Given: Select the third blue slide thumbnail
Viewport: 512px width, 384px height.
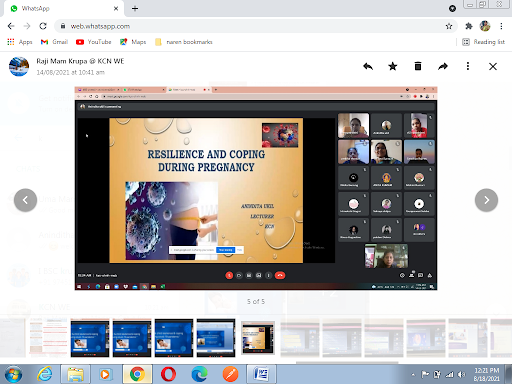Looking at the screenshot, I should 174,338.
